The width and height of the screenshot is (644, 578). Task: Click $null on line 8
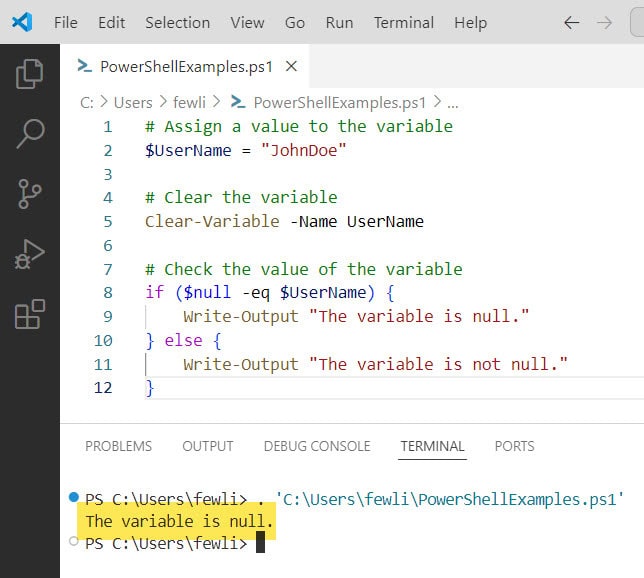pyautogui.click(x=207, y=292)
